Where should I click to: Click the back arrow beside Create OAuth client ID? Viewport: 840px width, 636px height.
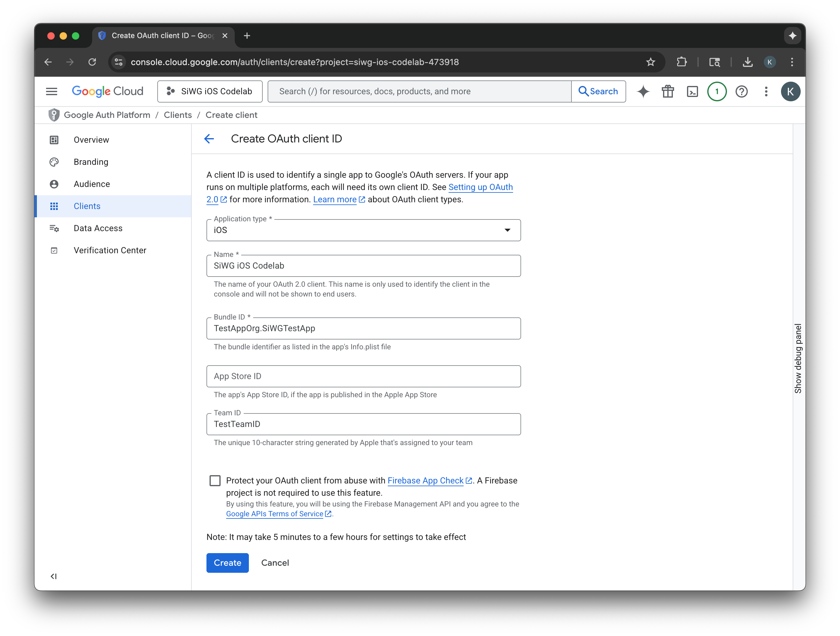click(x=209, y=138)
